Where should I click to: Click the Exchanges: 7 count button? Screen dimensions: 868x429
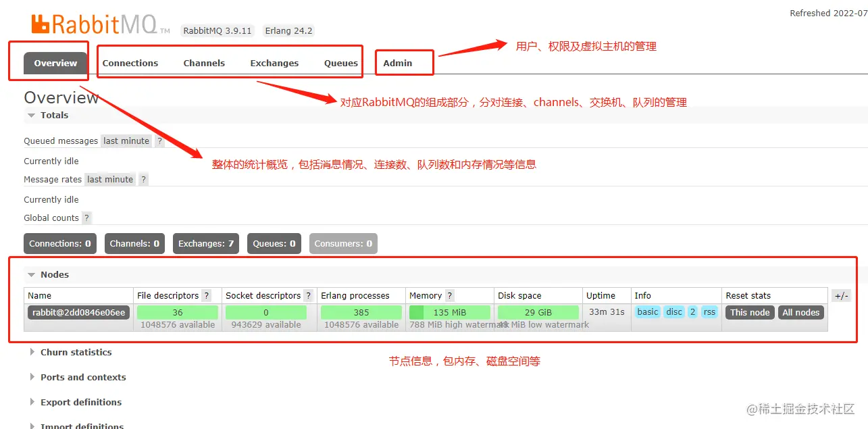click(206, 244)
